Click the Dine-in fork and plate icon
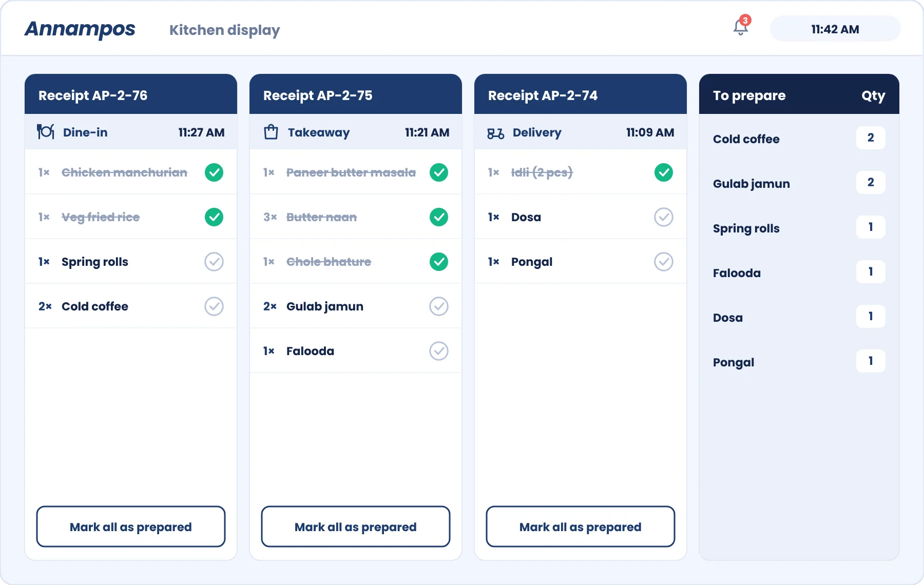The height and width of the screenshot is (585, 924). [x=45, y=132]
